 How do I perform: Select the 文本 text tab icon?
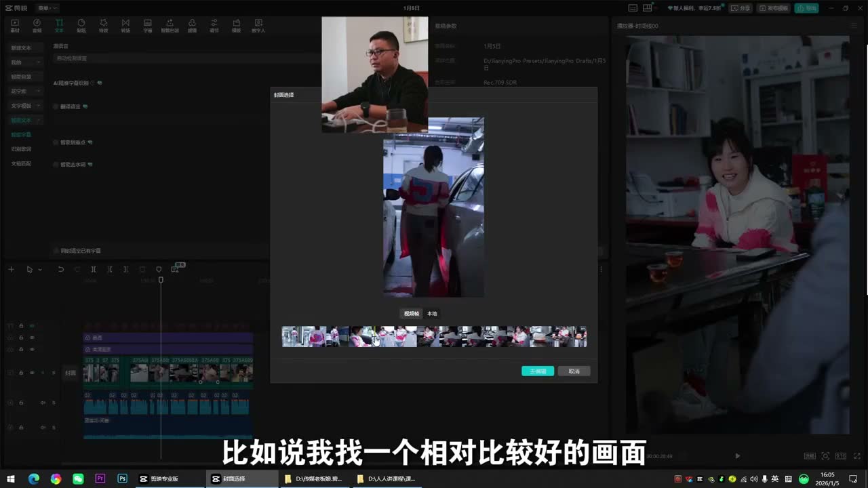(59, 26)
